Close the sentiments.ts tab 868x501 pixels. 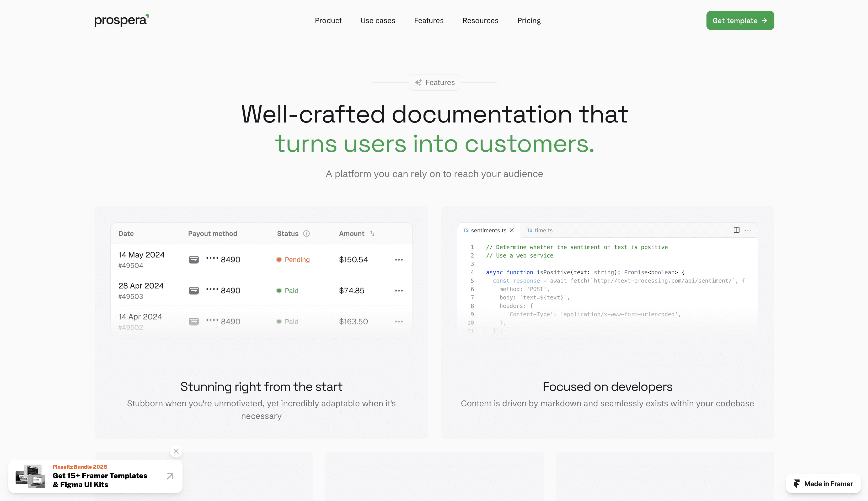coord(512,230)
